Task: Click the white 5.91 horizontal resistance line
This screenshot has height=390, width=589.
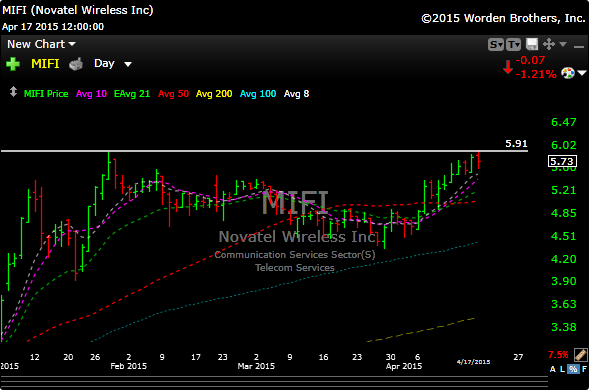Action: [264, 151]
